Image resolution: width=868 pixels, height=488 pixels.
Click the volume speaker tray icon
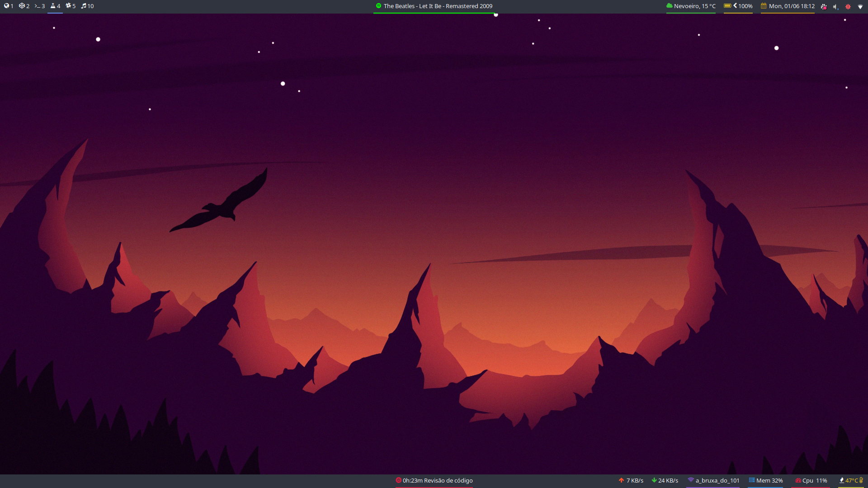click(x=835, y=6)
